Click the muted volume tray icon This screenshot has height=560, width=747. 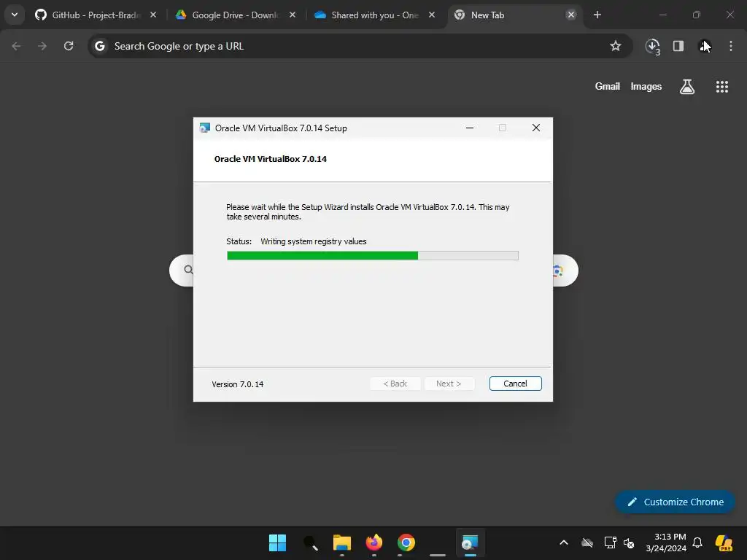coord(629,542)
